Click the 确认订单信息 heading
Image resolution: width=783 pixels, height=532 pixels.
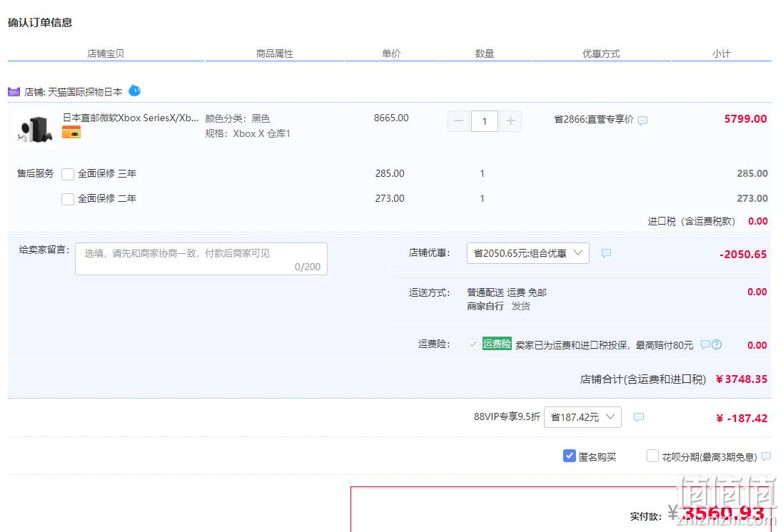(40, 22)
